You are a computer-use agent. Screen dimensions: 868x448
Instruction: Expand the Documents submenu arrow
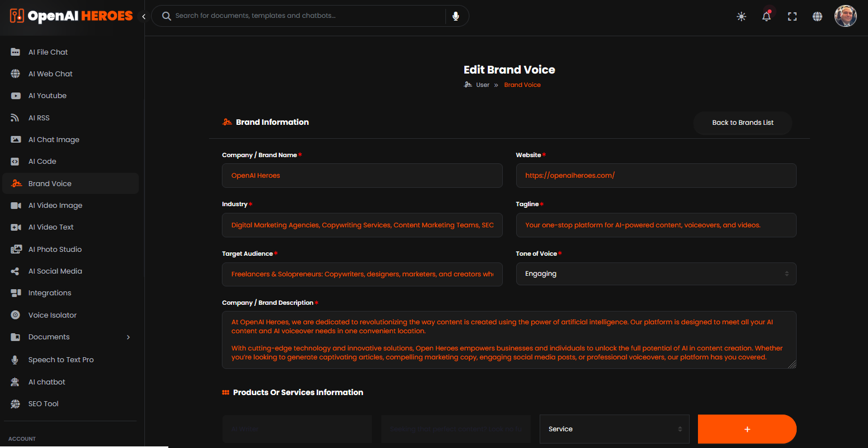128,337
